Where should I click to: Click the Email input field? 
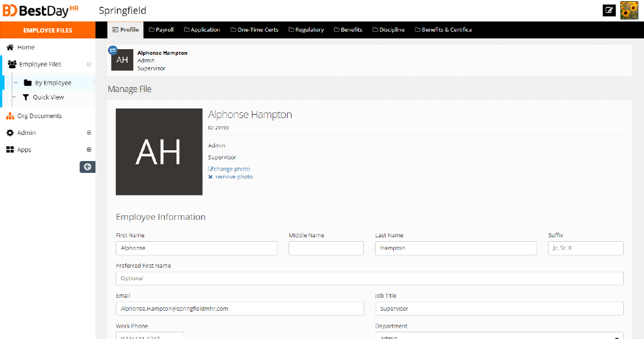(240, 308)
